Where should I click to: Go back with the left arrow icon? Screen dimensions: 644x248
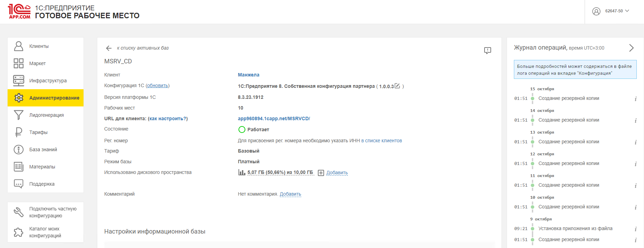109,48
